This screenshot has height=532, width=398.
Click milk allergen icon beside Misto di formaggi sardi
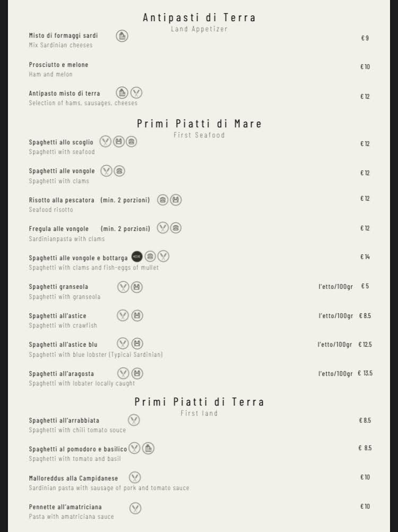(122, 36)
